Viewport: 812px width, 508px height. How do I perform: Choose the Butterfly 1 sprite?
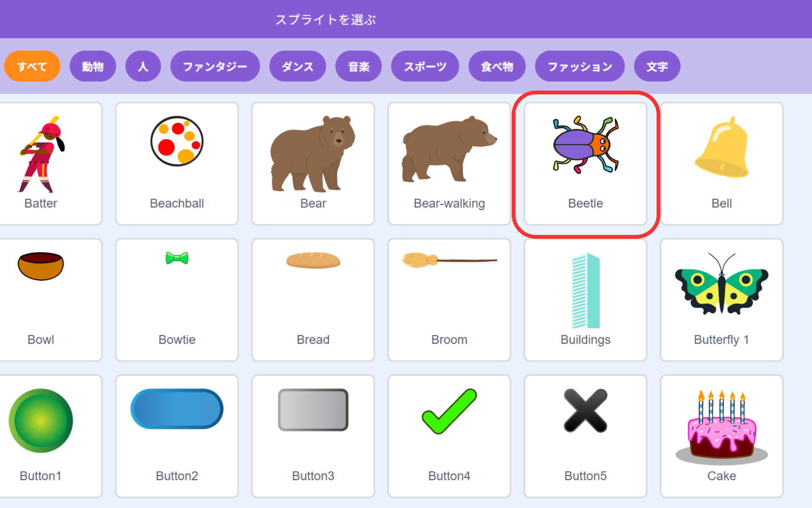point(721,300)
